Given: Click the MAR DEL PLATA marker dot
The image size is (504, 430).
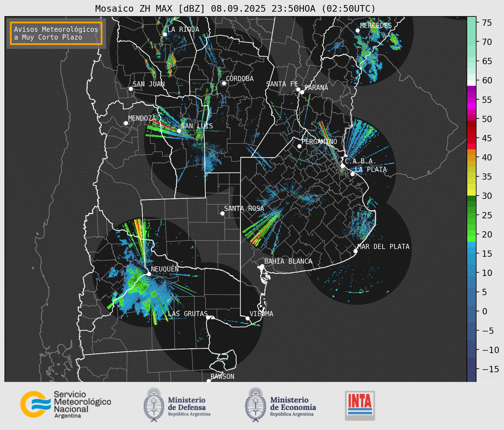Looking at the screenshot, I should click(356, 251).
